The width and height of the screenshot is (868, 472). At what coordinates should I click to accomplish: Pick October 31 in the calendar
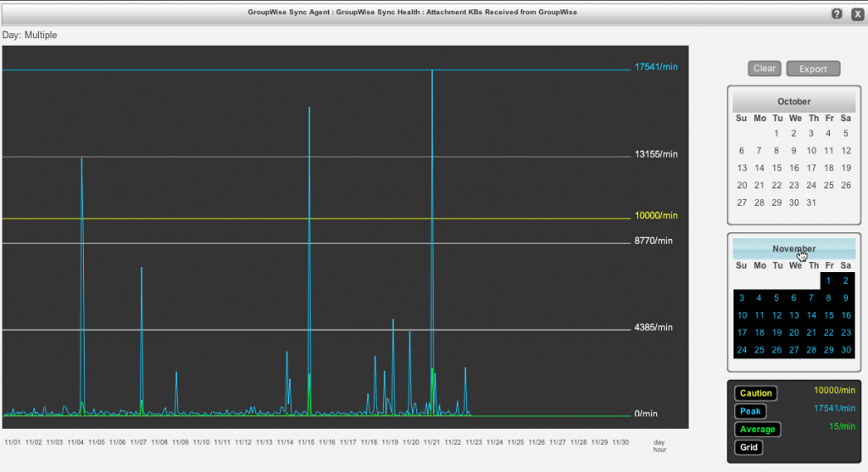811,203
